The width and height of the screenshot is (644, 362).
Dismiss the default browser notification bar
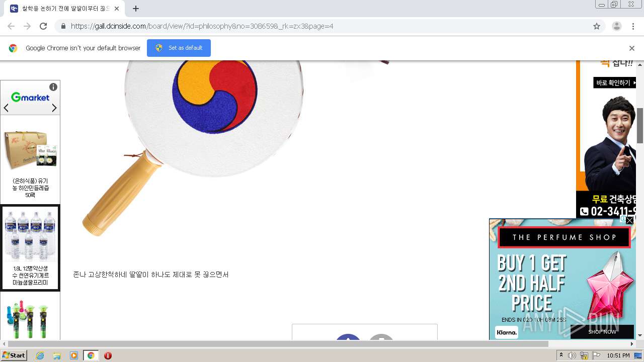pos(632,48)
